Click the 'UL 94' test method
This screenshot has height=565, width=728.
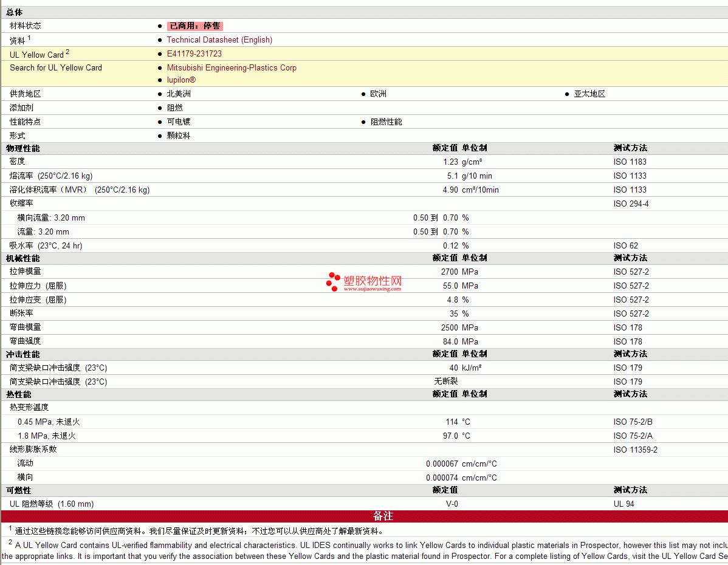point(623,504)
